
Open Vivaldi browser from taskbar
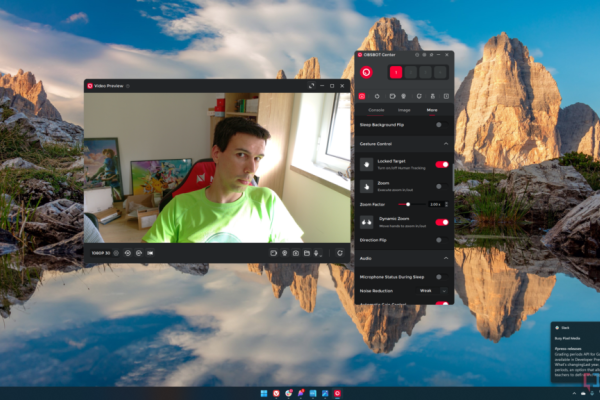pyautogui.click(x=276, y=393)
